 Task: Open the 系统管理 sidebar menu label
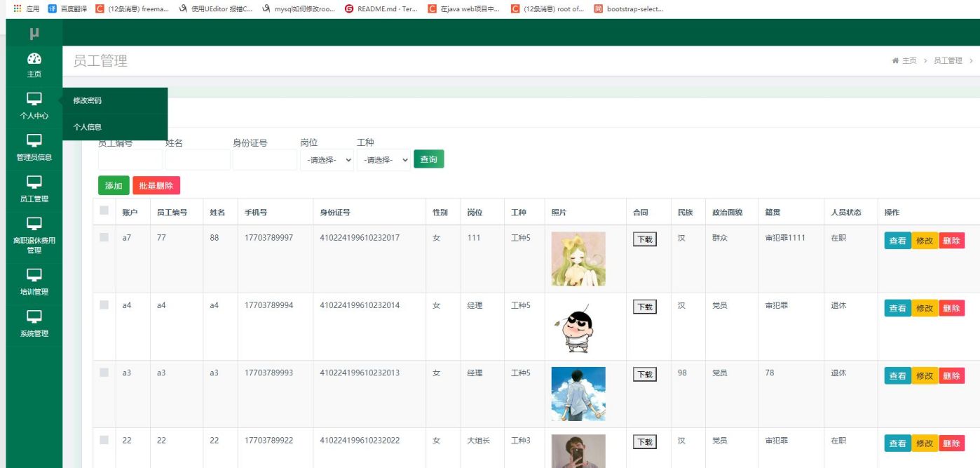(x=34, y=333)
